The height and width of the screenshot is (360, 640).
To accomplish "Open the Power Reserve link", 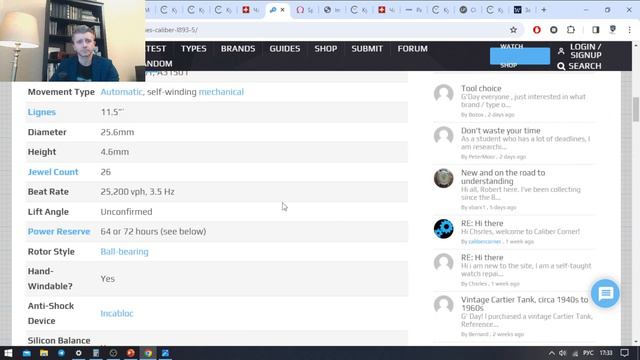I will click(59, 231).
